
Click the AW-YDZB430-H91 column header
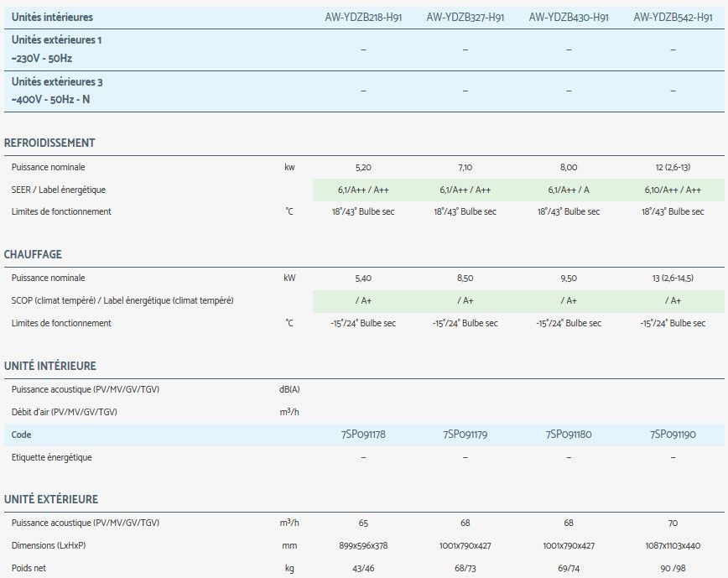pyautogui.click(x=569, y=17)
